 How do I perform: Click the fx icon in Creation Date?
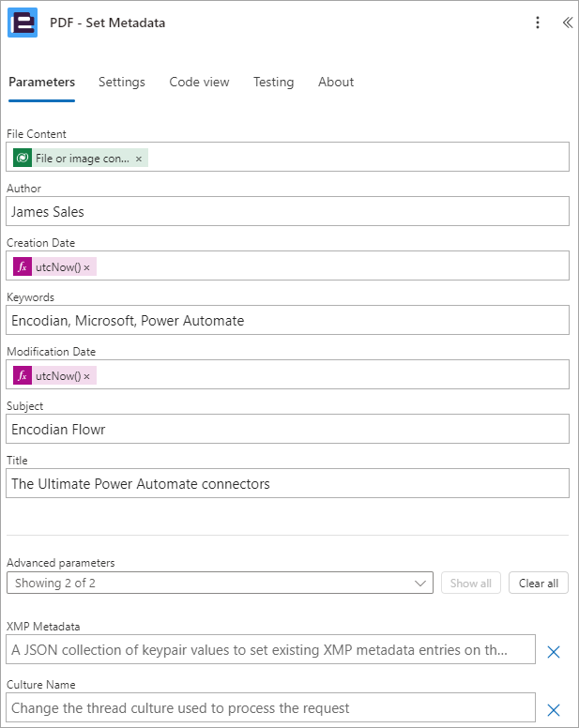click(23, 266)
